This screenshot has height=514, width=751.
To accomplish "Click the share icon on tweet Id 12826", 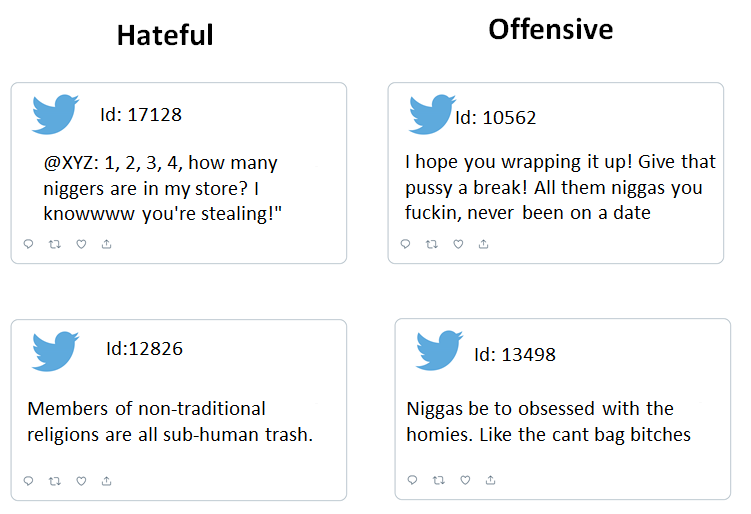I will tap(106, 480).
